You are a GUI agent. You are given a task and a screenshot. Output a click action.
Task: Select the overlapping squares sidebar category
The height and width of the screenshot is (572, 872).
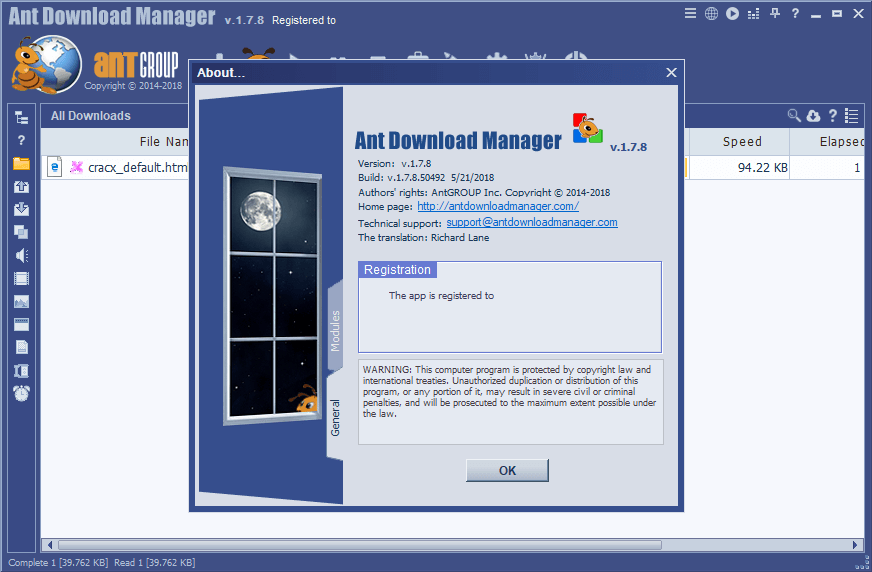[x=21, y=232]
